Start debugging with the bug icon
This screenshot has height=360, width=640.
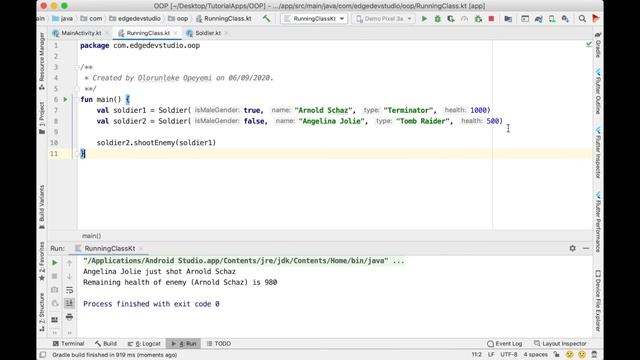438,19
